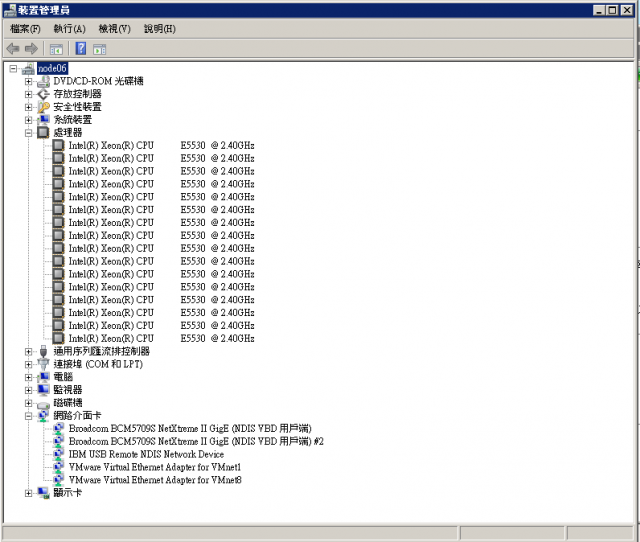Click the show/hide console tree toolbar icon
640x542 pixels.
[56, 49]
